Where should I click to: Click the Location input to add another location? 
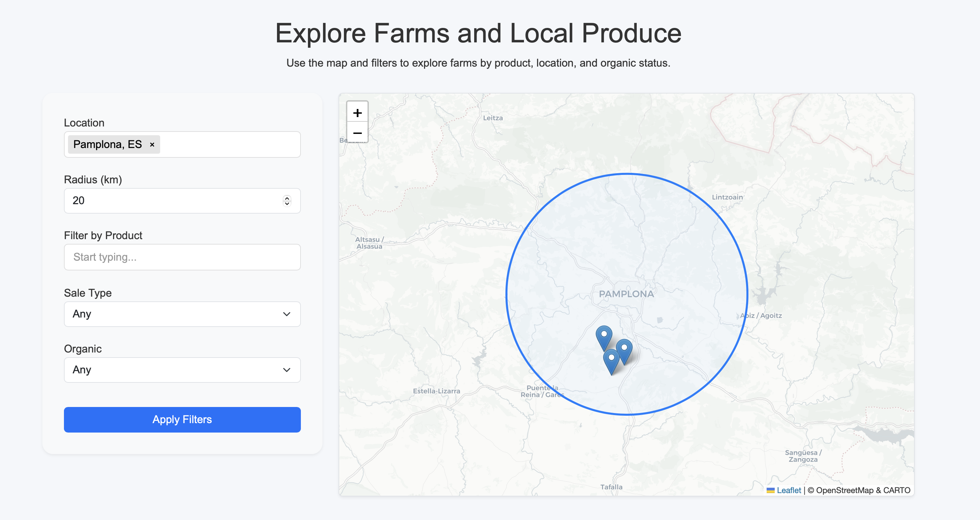tap(228, 144)
